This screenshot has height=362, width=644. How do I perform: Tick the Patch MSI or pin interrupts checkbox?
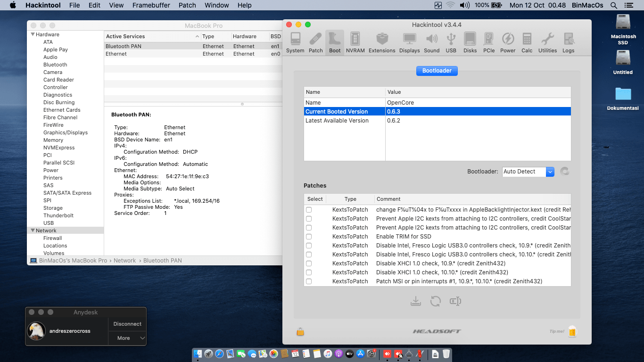tap(309, 281)
